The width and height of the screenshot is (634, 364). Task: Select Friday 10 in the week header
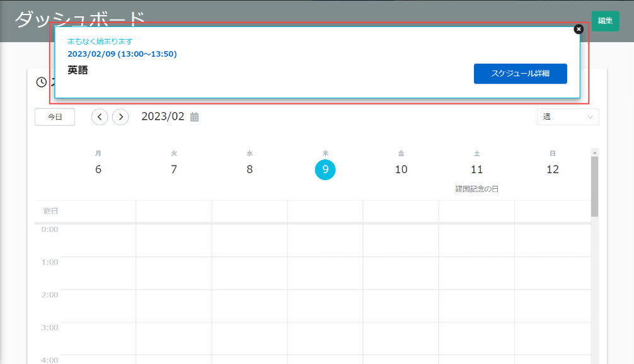coord(401,169)
